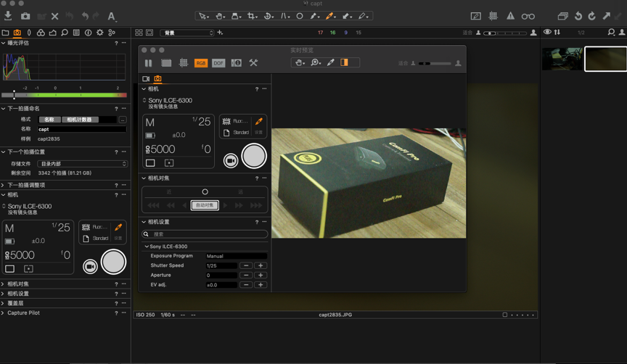Select the rotate straighten tool

pyautogui.click(x=269, y=16)
